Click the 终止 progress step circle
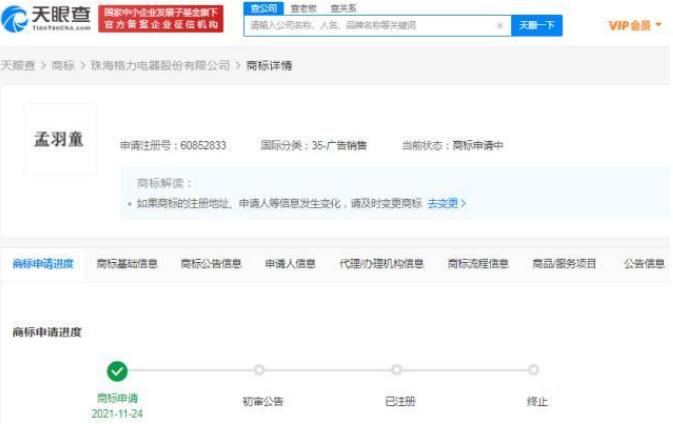The width and height of the screenshot is (673, 424). point(534,369)
